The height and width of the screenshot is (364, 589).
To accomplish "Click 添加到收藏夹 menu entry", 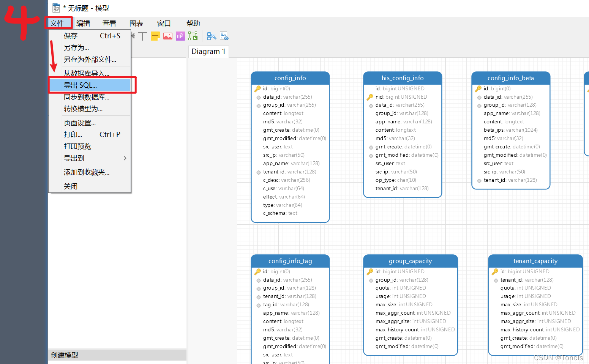I will coord(87,172).
